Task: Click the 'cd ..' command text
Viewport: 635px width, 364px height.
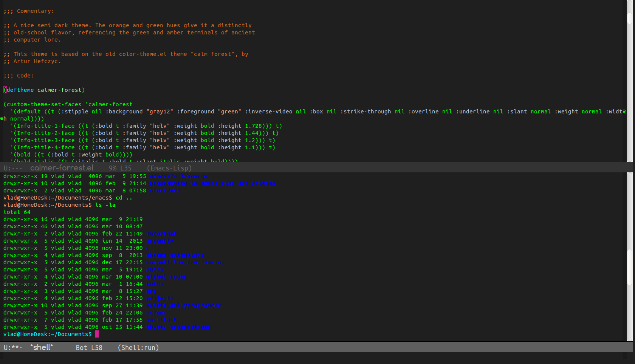Action: tap(124, 198)
